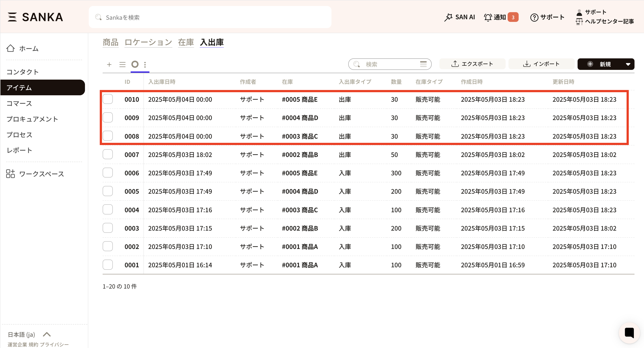Select checkbox for row 0007

click(108, 155)
